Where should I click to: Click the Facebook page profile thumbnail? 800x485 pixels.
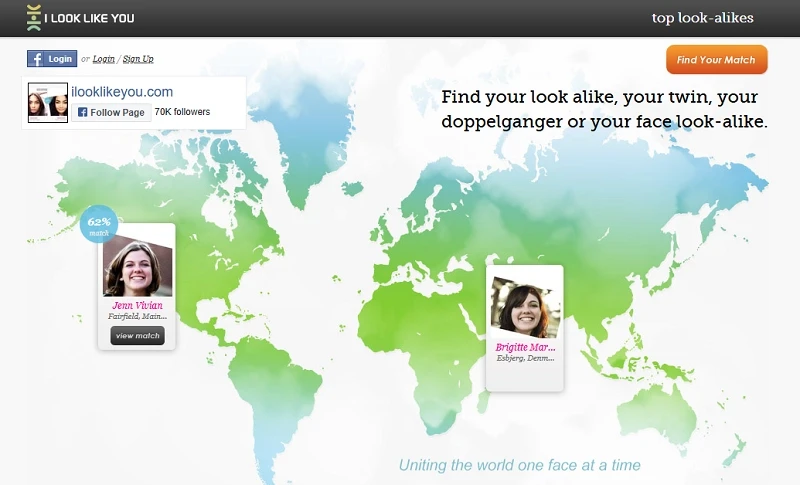[x=48, y=103]
